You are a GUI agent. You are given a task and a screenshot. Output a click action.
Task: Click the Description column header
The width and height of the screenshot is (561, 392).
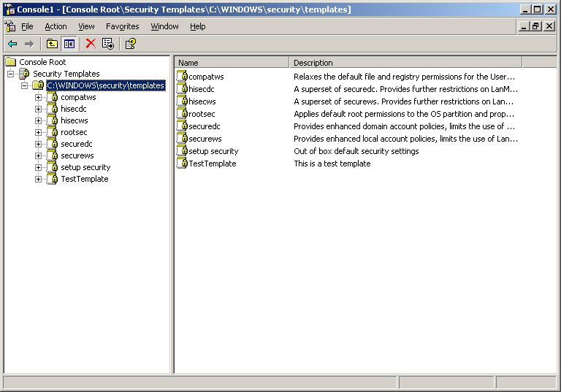pyautogui.click(x=405, y=63)
